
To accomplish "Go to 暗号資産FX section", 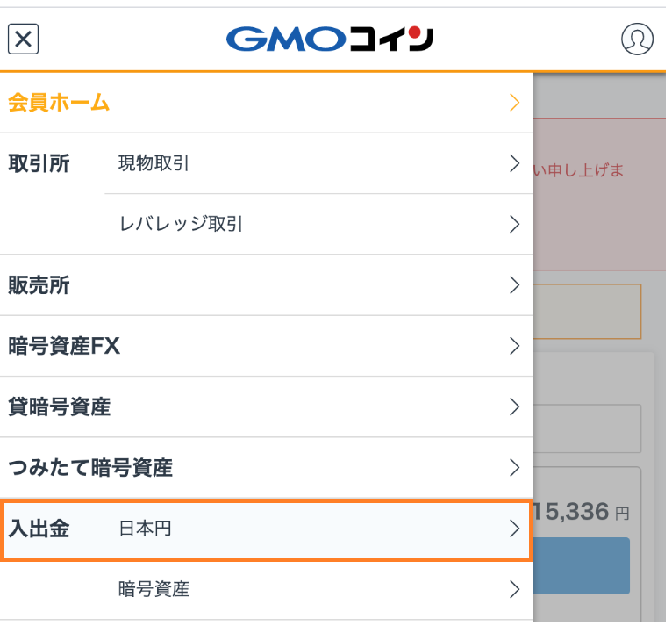I will [x=64, y=346].
